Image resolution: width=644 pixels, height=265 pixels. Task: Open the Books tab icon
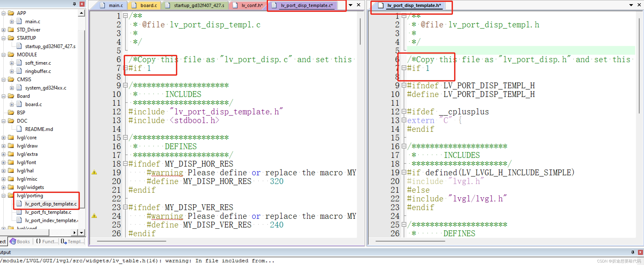point(13,242)
